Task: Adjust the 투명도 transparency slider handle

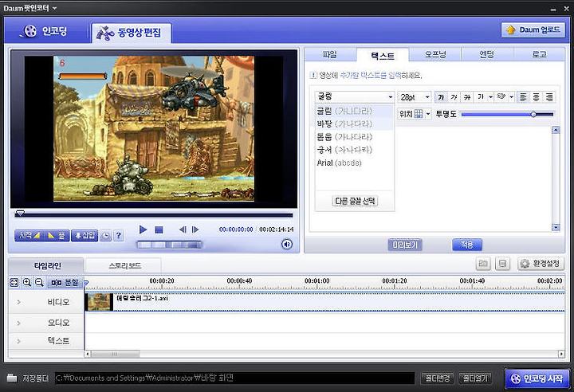Action: point(533,115)
